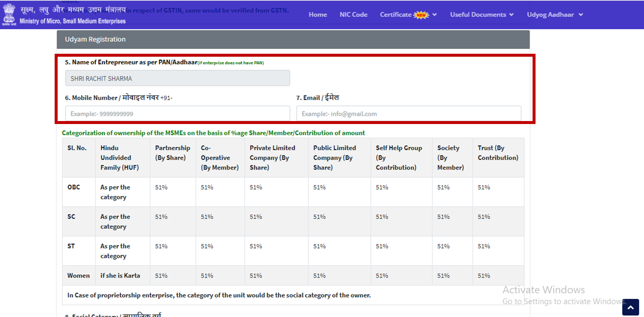
Task: Select the Women row label
Action: 78,276
